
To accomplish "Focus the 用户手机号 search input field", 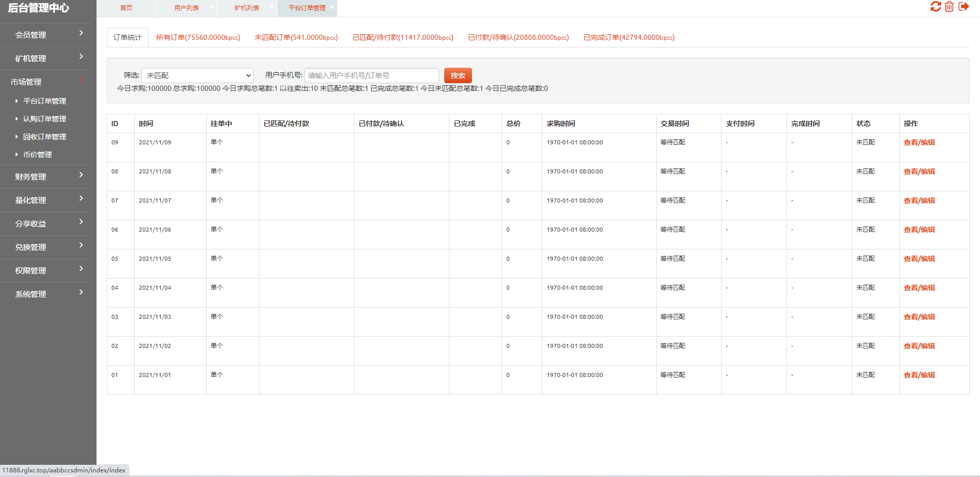I will (371, 76).
